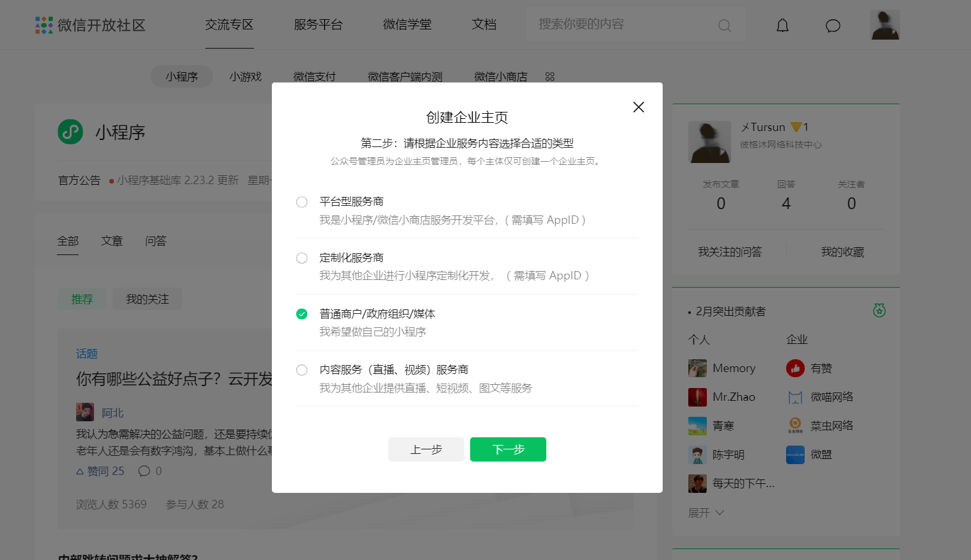Open contributor 每天的下午... profile
This screenshot has height=560, width=971.
[744, 484]
